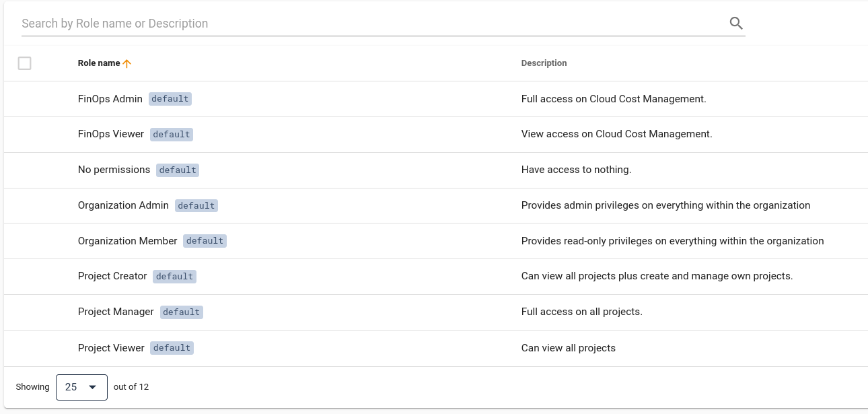Image resolution: width=868 pixels, height=414 pixels.
Task: Open the Project Manager role
Action: click(116, 312)
